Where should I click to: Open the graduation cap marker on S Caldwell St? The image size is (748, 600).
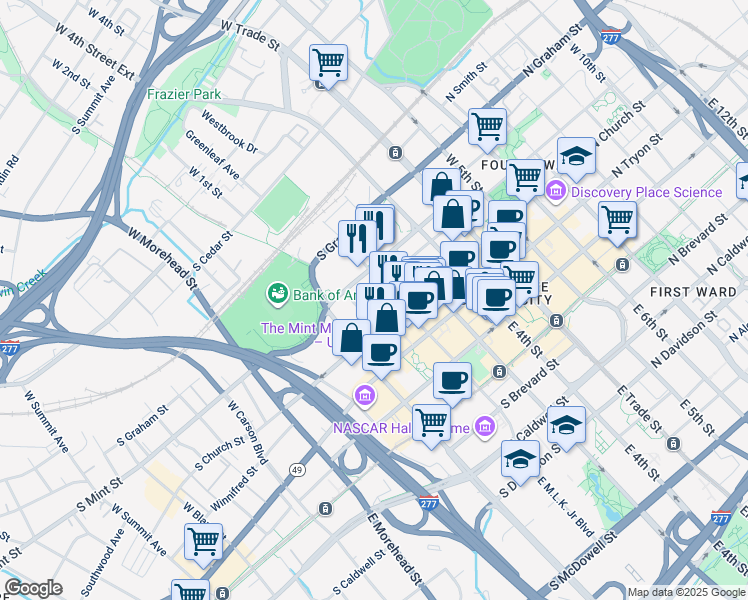(566, 426)
